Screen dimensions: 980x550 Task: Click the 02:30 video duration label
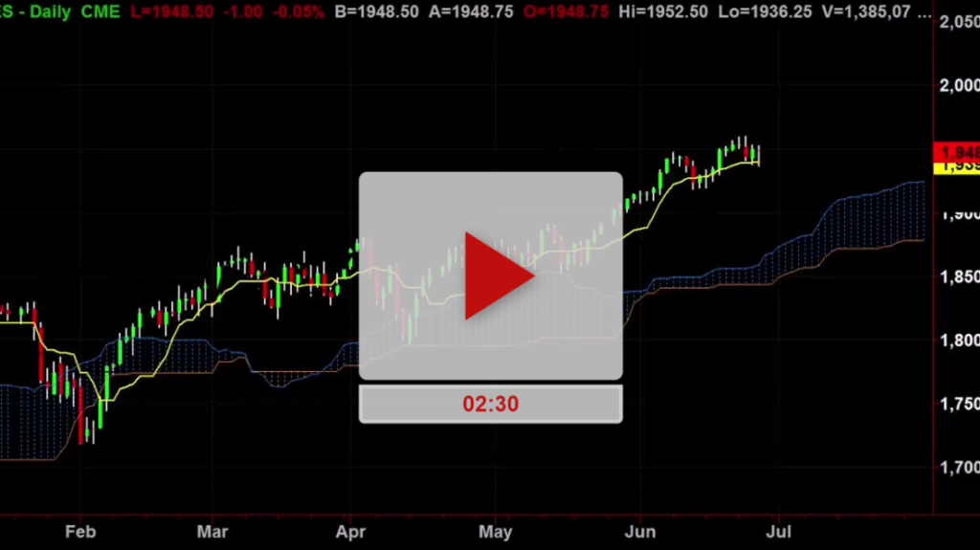click(x=490, y=404)
